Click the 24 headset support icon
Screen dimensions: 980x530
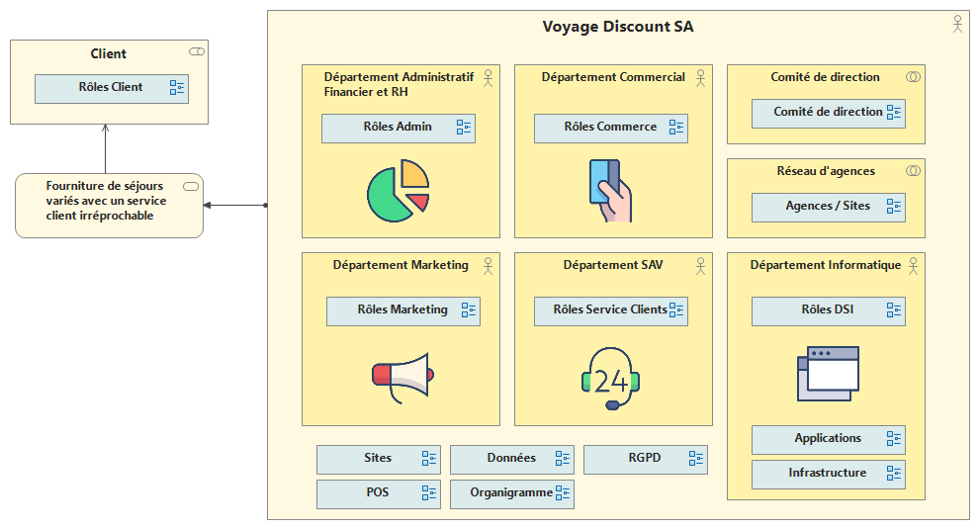pyautogui.click(x=610, y=378)
